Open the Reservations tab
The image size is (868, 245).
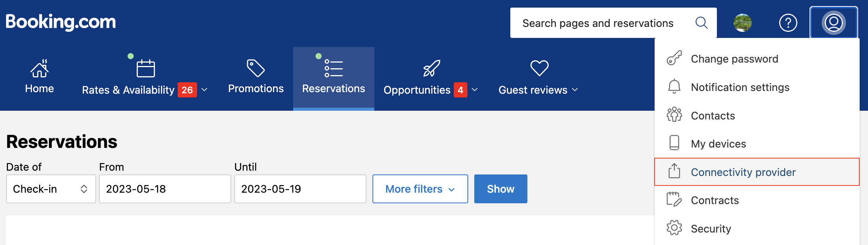coord(333,79)
